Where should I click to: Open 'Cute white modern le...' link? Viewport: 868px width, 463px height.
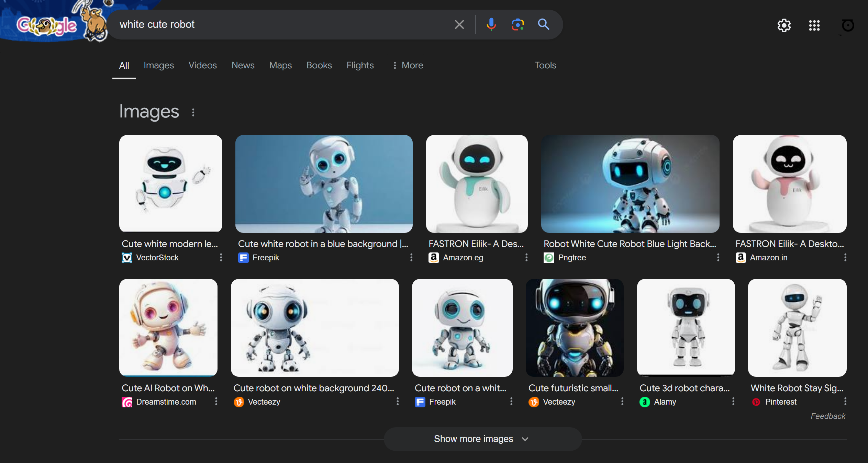(170, 244)
